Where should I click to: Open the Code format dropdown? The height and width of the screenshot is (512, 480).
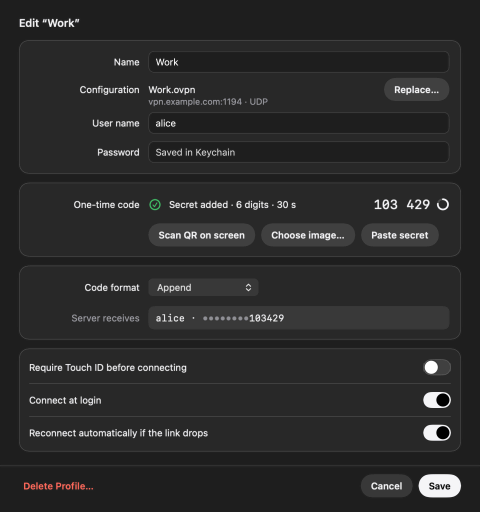coord(203,288)
